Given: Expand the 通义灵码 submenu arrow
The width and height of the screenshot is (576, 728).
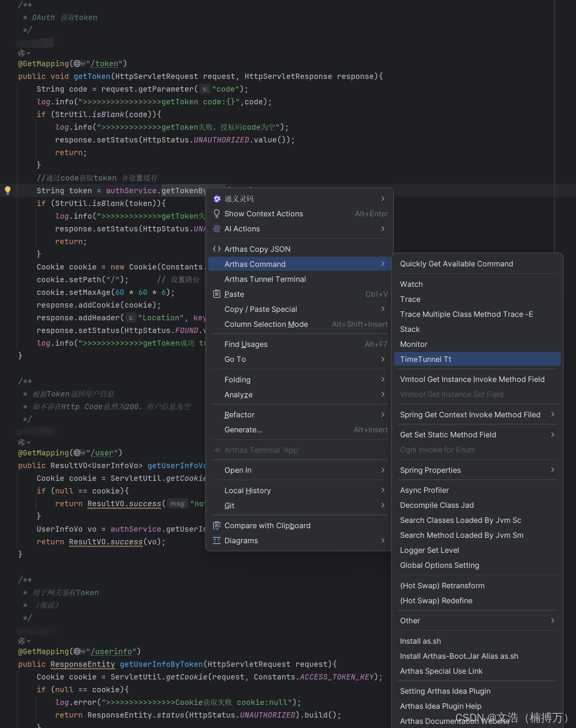Looking at the screenshot, I should pos(383,199).
